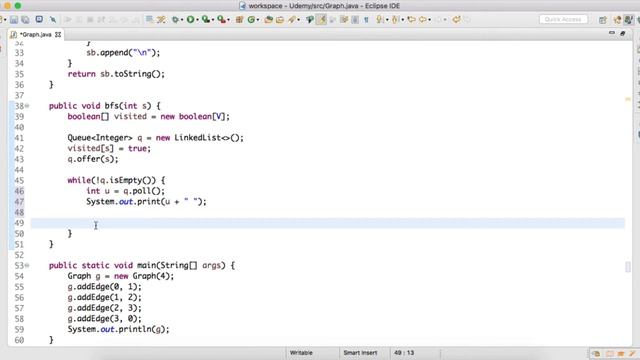Viewport: 640px width, 360px height.
Task: Click the Quick Access search field
Action: pyautogui.click(x=563, y=20)
